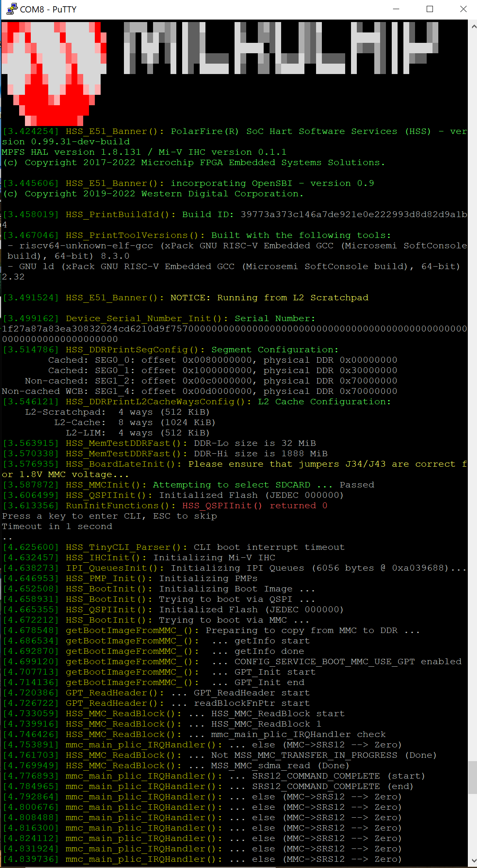Click 'MSS_MMC_sdma_read (Done)' line
Image resolution: width=477 pixels, height=868 pixels.
tap(269, 765)
